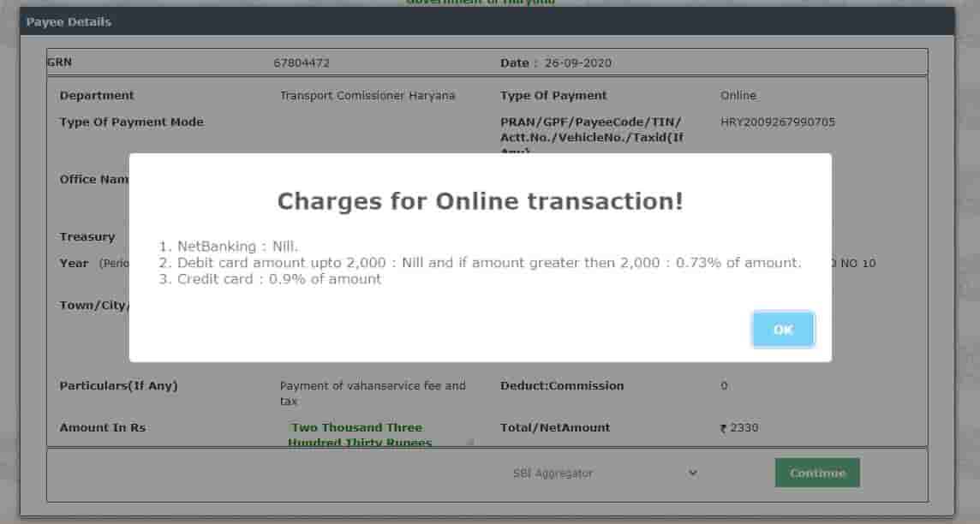This screenshot has width=980, height=524.
Task: Open the SBI Aggregator payment dropdown
Action: coord(605,473)
